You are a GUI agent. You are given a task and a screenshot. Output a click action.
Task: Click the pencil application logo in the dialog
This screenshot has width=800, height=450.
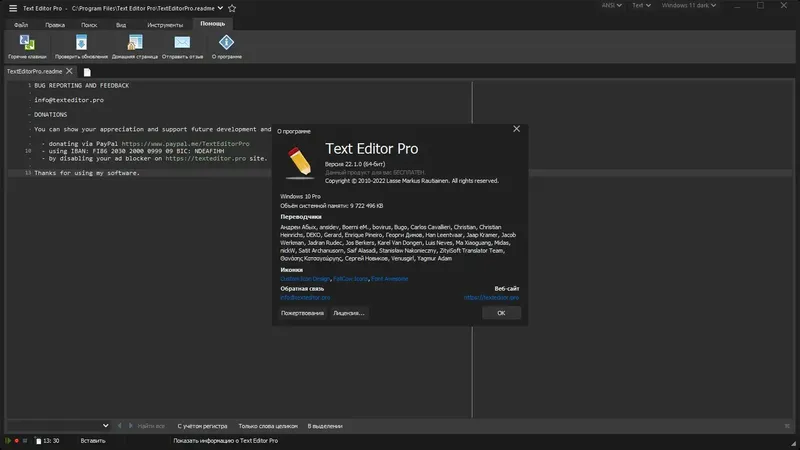[x=299, y=162]
